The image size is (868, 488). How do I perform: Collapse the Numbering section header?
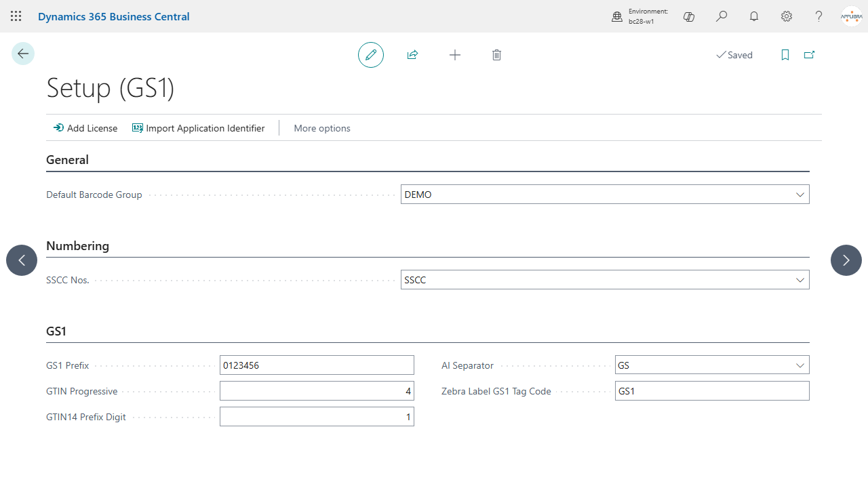pos(77,245)
